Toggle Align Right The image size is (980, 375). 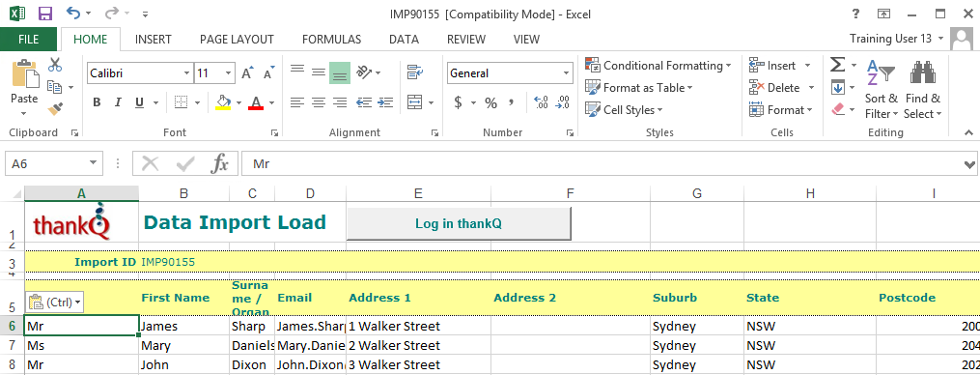(x=340, y=102)
